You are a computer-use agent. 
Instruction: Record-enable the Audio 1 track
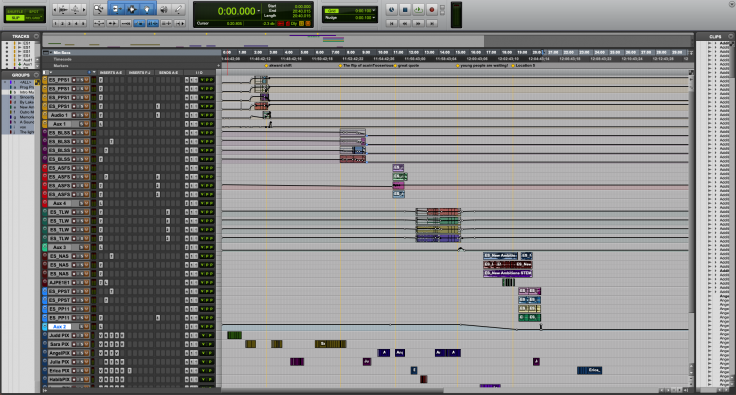(x=74, y=115)
